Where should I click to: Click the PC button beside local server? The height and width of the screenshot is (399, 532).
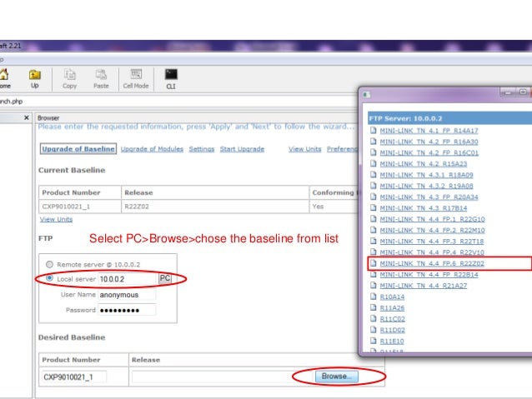tap(165, 279)
